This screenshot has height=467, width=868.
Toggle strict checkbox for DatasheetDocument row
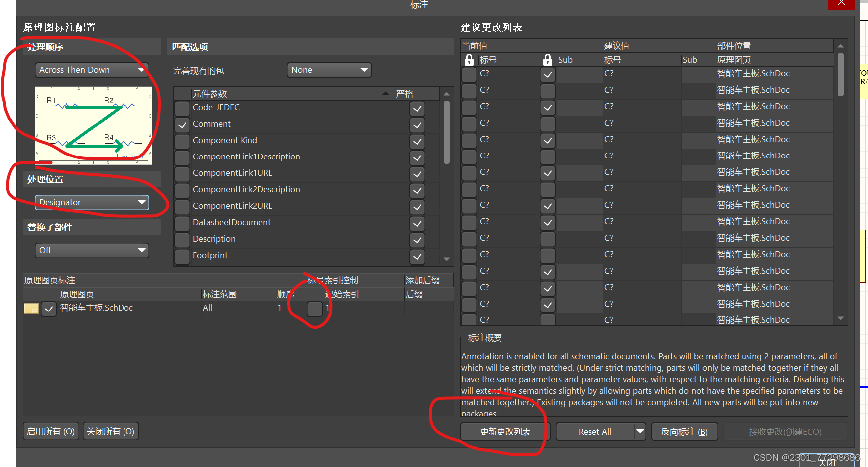(x=417, y=223)
